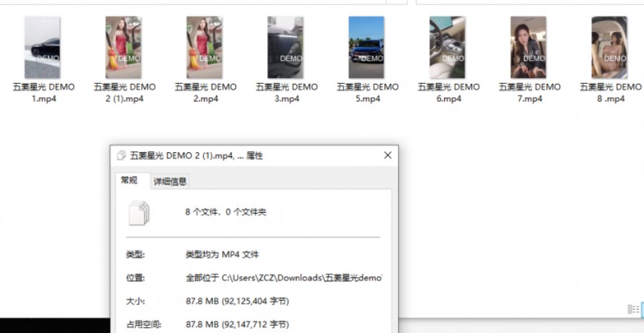Click the 大小: label in properties dialog
The image size is (644, 333).
tap(135, 301)
